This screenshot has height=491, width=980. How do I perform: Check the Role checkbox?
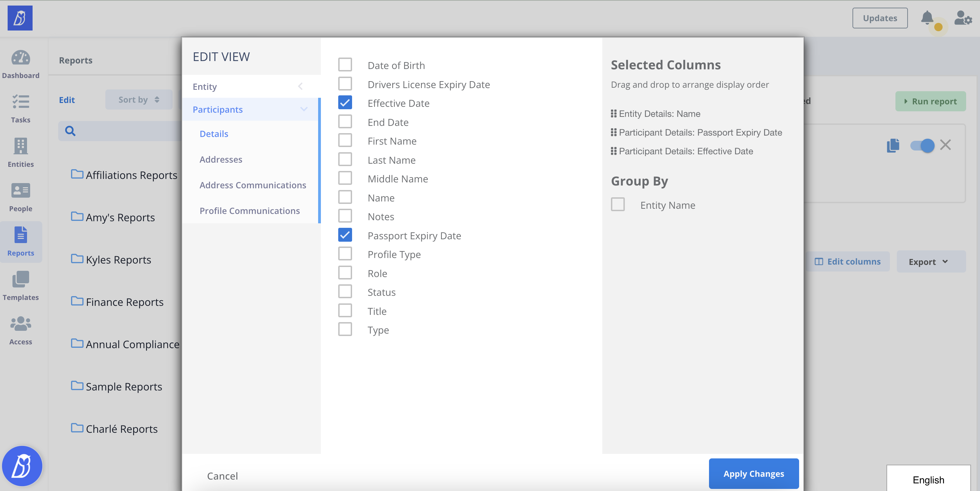(x=345, y=273)
